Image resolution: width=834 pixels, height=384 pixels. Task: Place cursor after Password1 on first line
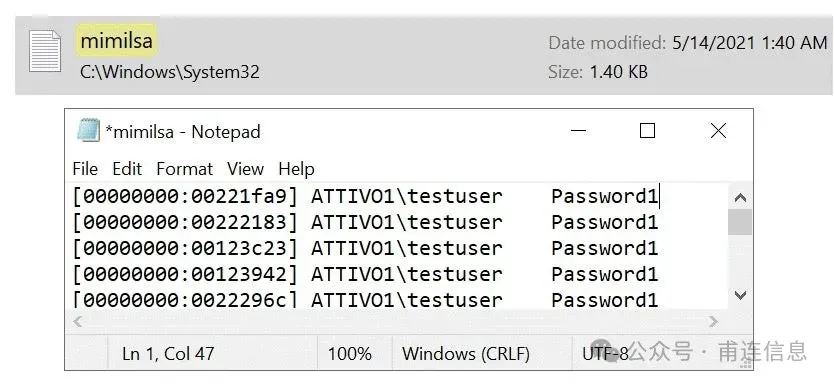pos(660,196)
